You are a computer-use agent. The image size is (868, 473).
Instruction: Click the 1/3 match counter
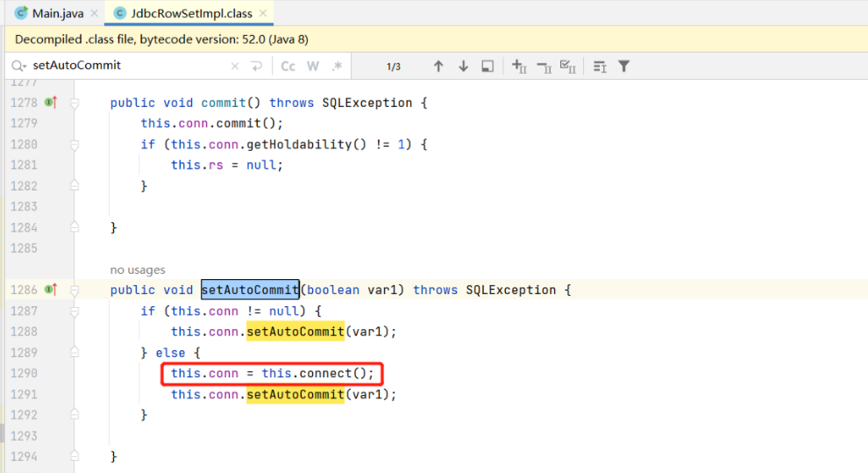point(393,67)
